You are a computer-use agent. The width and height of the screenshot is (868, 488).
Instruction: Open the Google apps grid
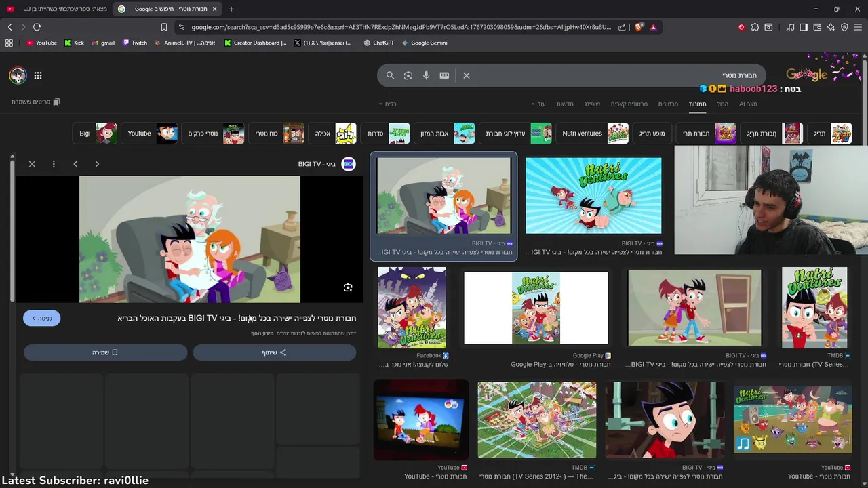click(x=38, y=75)
